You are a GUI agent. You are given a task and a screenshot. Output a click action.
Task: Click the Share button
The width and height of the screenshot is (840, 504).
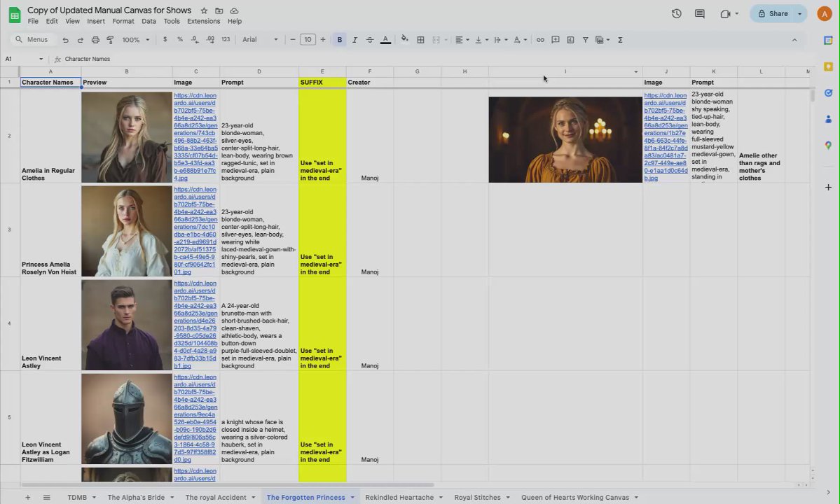(772, 13)
